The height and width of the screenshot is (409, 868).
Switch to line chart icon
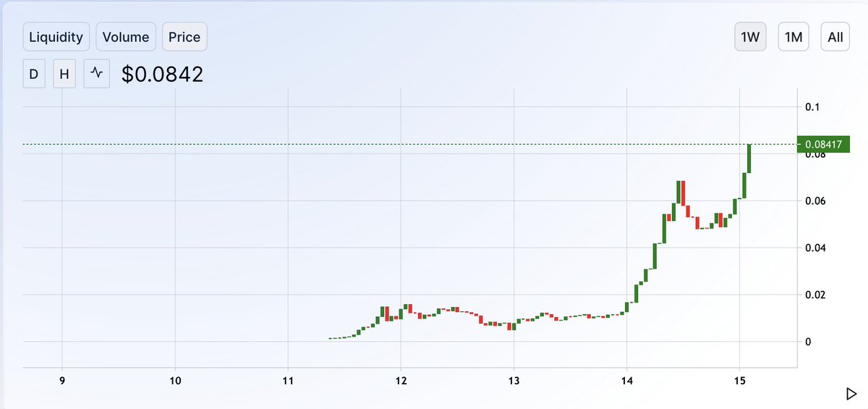[96, 74]
